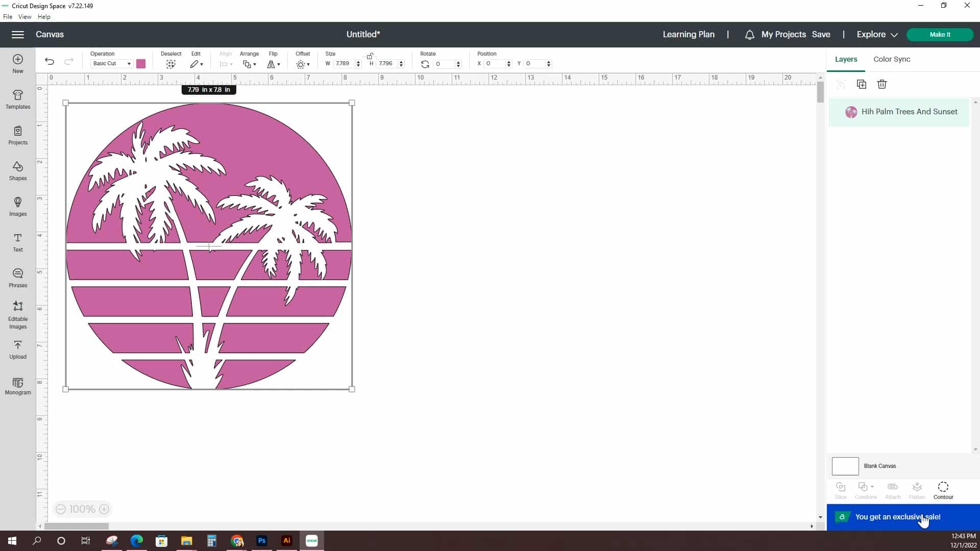Click the duplicate layer icon
This screenshot has height=551, width=980.
click(862, 84)
